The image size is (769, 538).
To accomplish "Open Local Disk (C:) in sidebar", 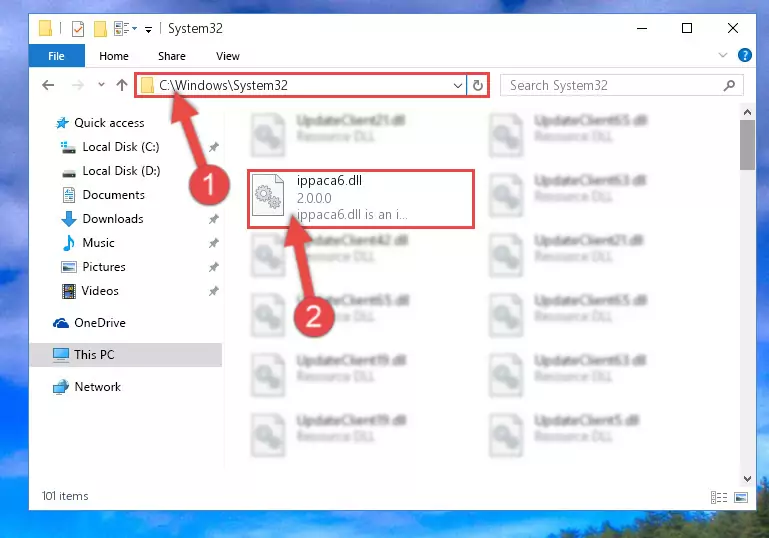I will click(x=121, y=147).
